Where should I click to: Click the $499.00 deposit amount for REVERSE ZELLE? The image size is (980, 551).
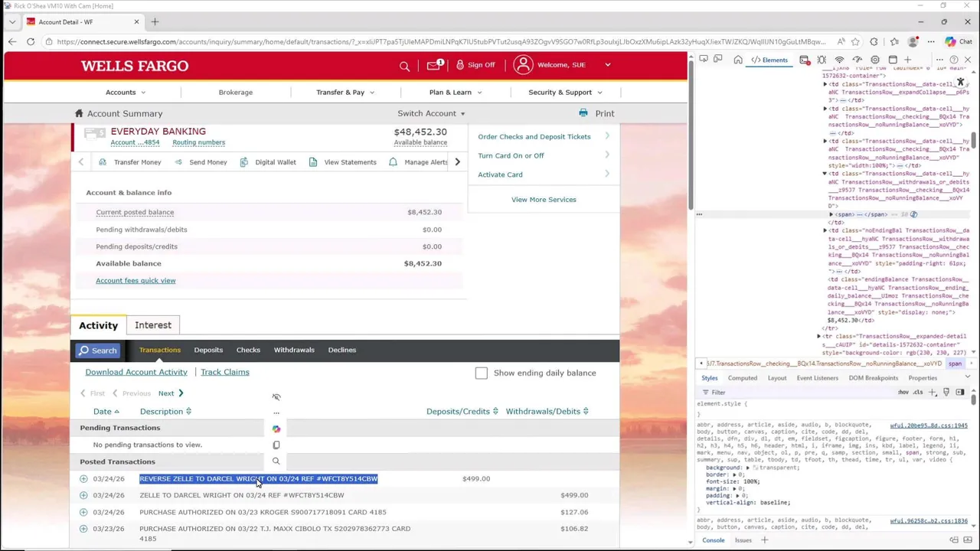pos(476,478)
